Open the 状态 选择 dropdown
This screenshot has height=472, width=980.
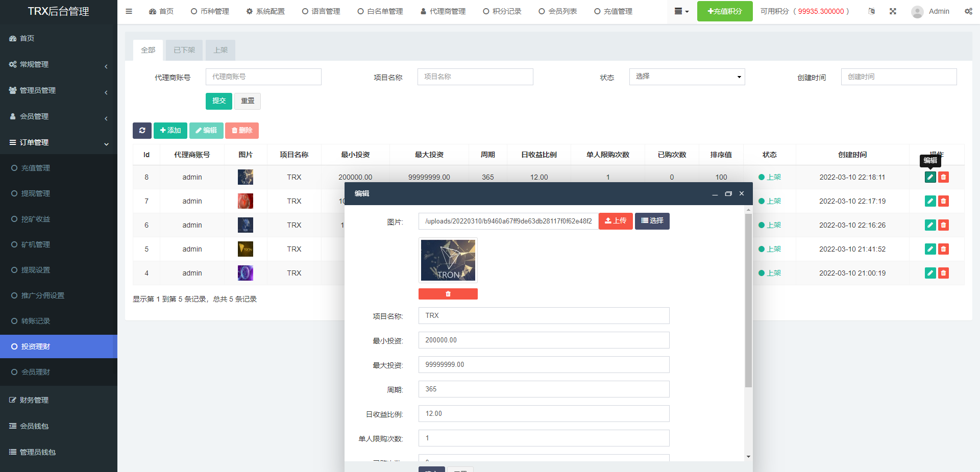coord(687,77)
